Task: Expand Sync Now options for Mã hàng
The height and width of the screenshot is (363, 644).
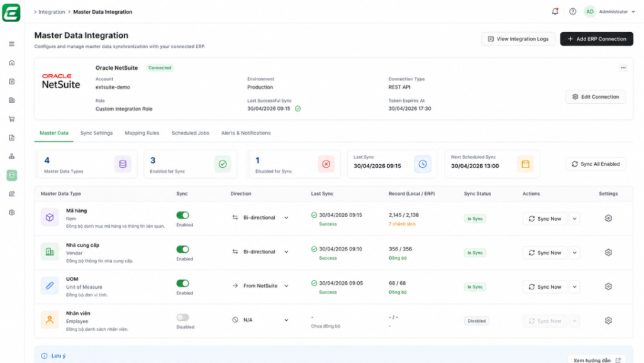Action: pos(575,218)
